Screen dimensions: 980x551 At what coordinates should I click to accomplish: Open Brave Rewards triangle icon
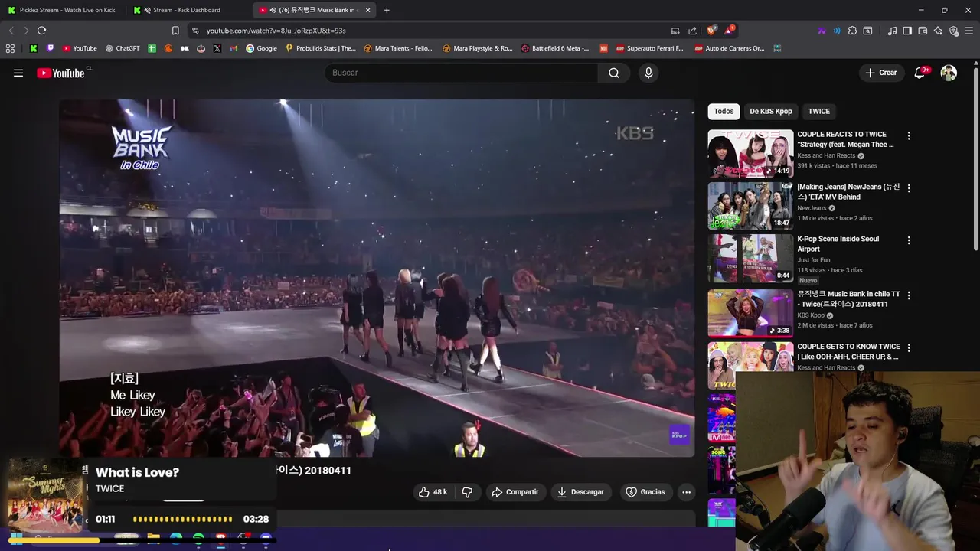click(728, 31)
